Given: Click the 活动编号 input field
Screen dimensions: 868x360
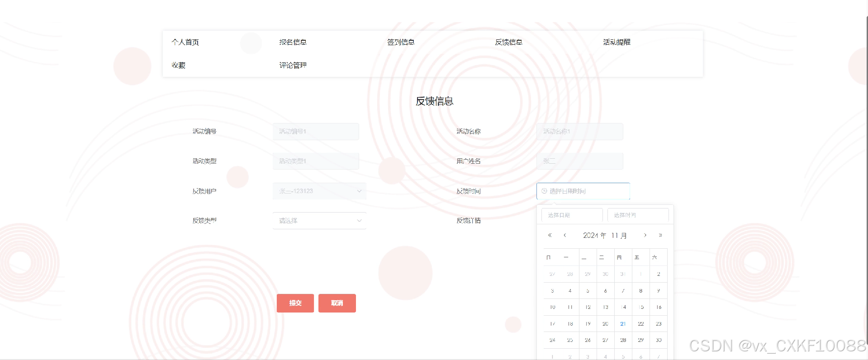Looking at the screenshot, I should (x=316, y=132).
